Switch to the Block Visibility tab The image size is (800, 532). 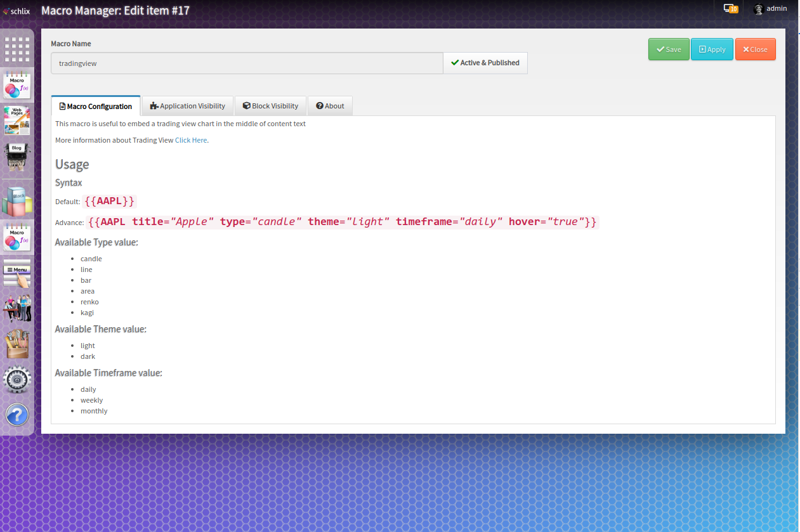click(271, 106)
